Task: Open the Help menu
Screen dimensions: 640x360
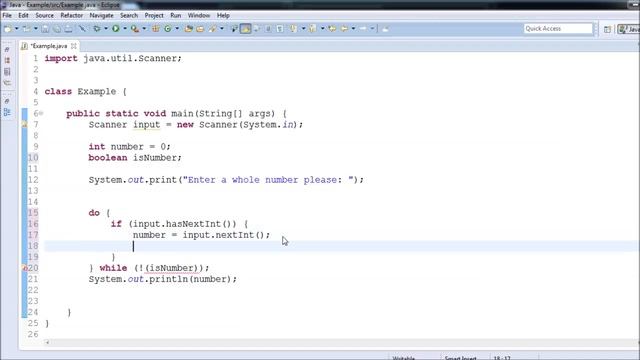Action: point(223,16)
